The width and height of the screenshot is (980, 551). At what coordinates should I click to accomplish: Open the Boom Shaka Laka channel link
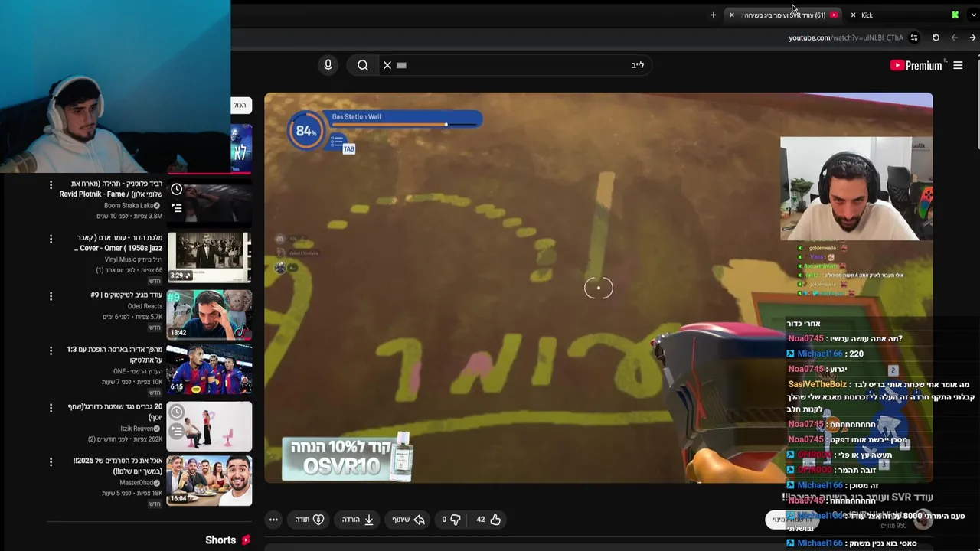(x=129, y=206)
